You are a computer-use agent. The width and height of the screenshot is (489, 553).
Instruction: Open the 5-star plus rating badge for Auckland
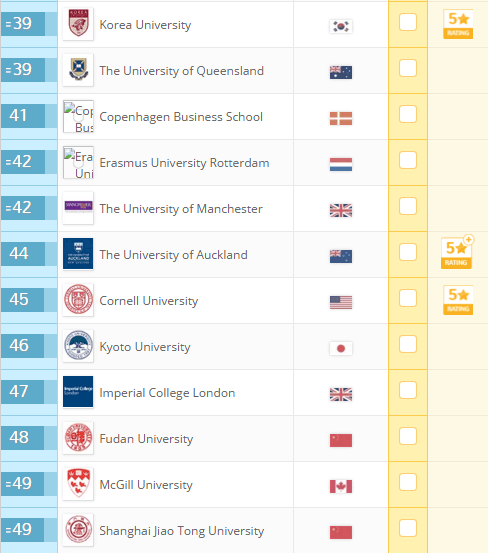point(457,253)
